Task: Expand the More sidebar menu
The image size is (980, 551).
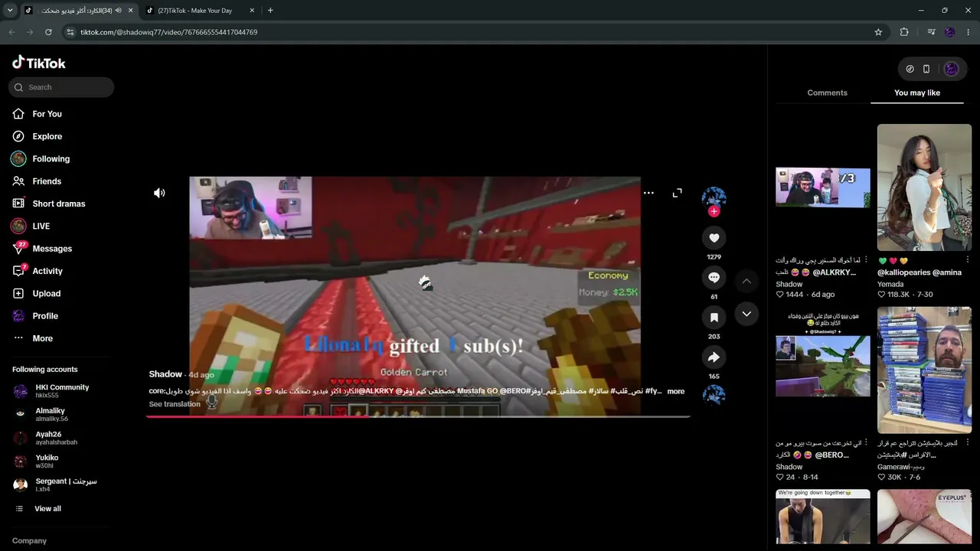Action: (42, 338)
